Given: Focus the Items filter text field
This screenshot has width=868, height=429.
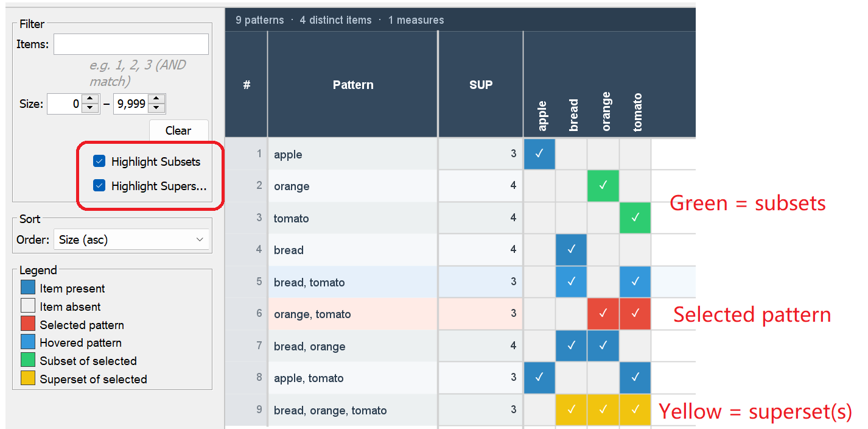Looking at the screenshot, I should [131, 44].
